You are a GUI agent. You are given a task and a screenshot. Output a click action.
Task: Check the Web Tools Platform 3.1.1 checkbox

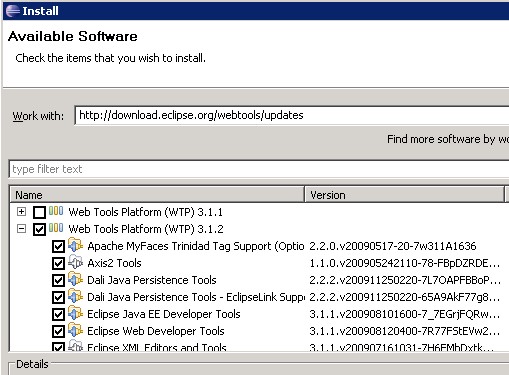point(39,212)
